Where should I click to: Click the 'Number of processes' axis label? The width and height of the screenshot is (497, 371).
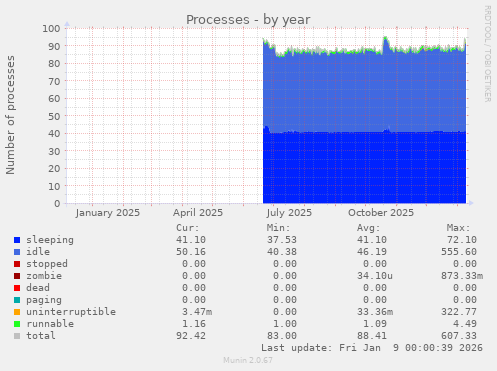pyautogui.click(x=10, y=115)
